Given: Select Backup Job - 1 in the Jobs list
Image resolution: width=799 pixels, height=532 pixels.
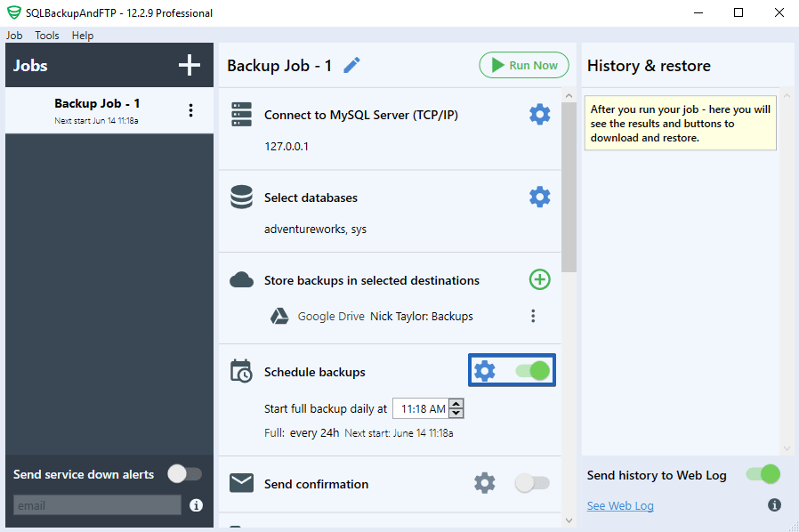Looking at the screenshot, I should click(x=109, y=110).
